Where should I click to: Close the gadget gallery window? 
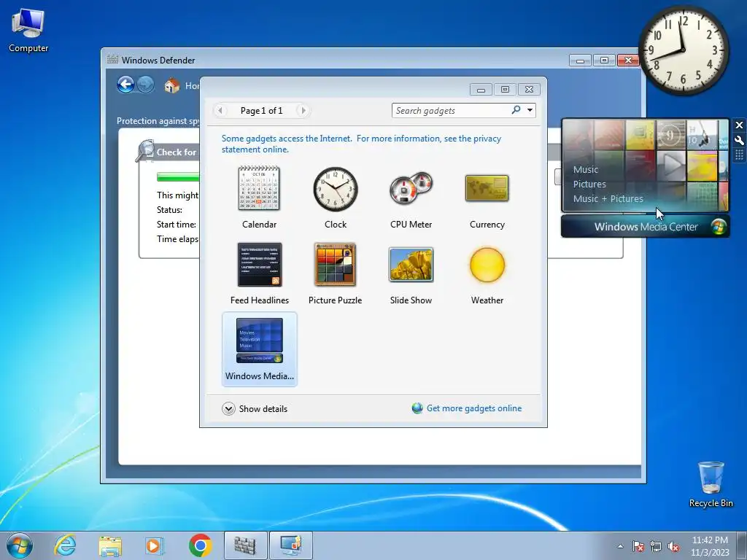[x=529, y=90]
